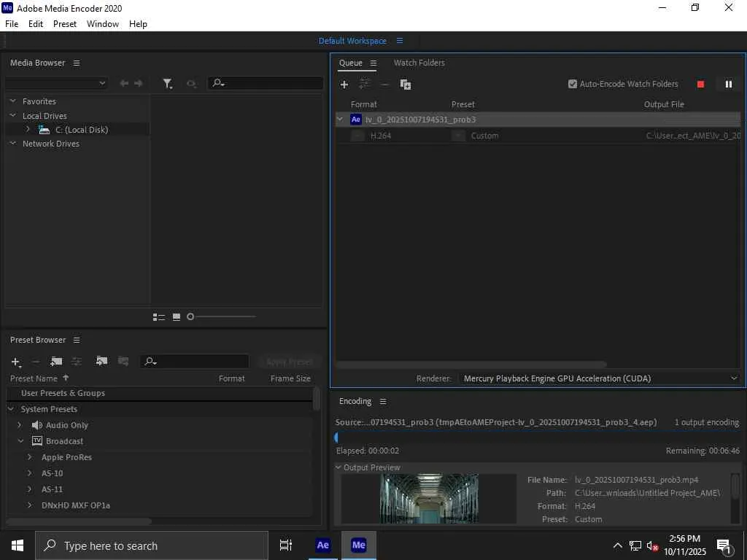Screen dimensions: 747x560
Task: Expand the Audio Only preset group
Action: pos(20,425)
